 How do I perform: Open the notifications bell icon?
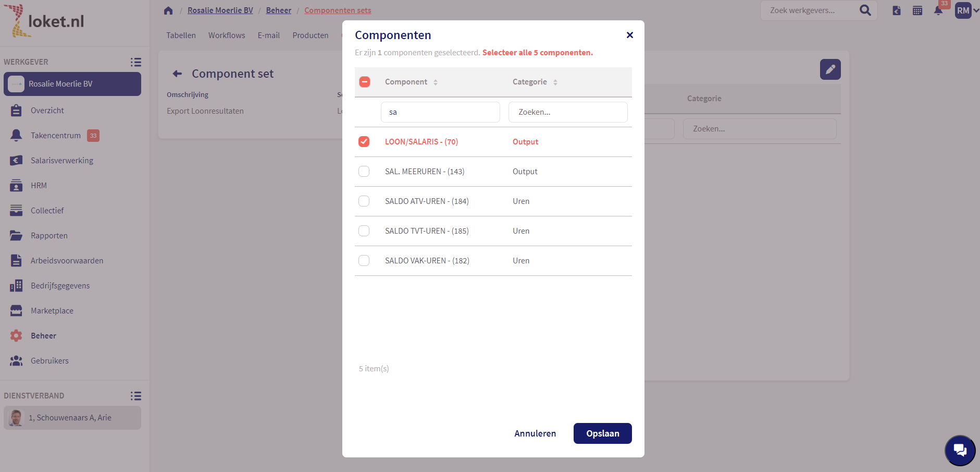(x=938, y=10)
